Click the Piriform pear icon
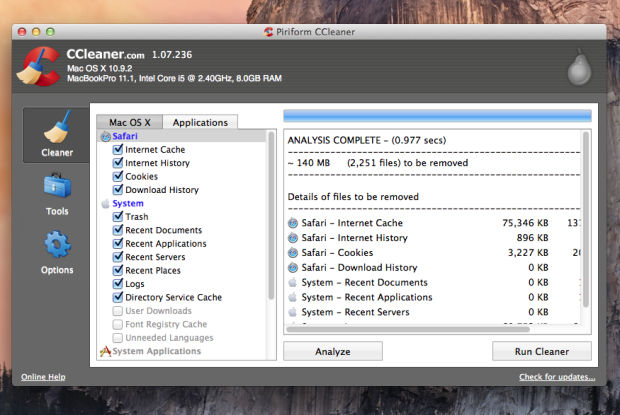This screenshot has width=620, height=415. point(577,68)
